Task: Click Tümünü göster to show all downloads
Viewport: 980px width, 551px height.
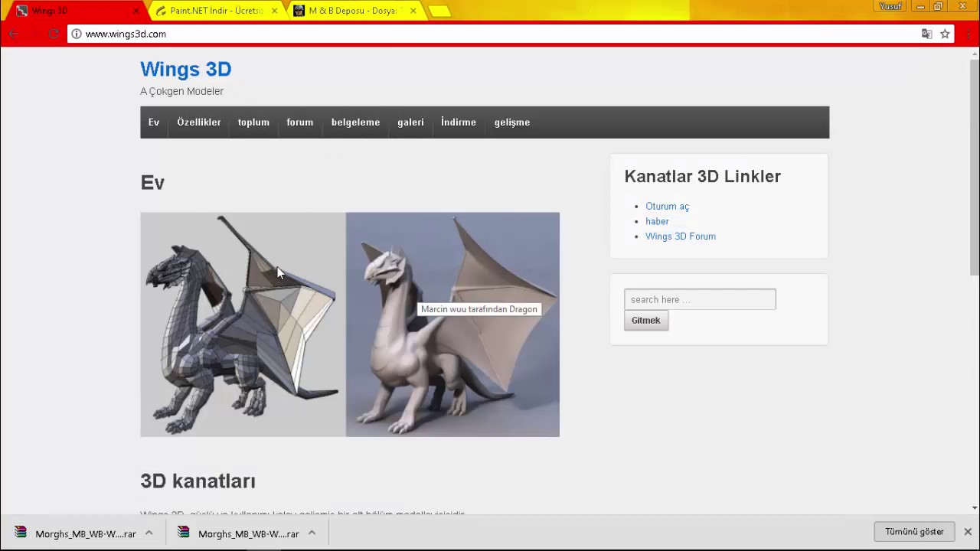Action: pos(914,532)
